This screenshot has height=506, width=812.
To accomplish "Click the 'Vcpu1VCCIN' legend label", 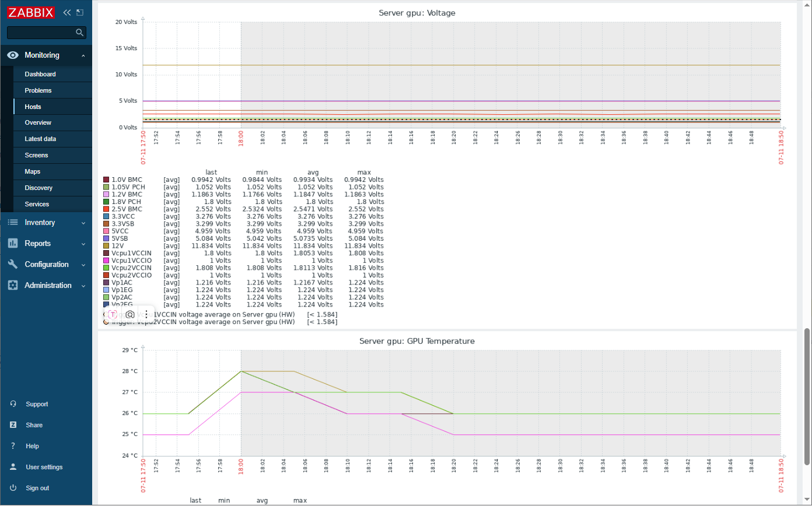I will (x=132, y=253).
